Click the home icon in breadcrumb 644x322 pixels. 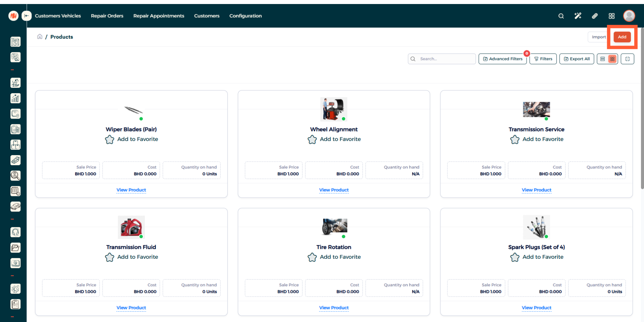[x=40, y=37]
